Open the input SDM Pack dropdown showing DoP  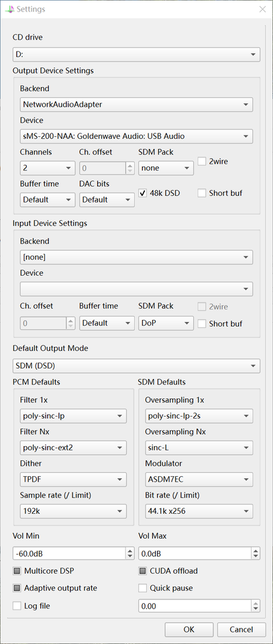coord(166,323)
